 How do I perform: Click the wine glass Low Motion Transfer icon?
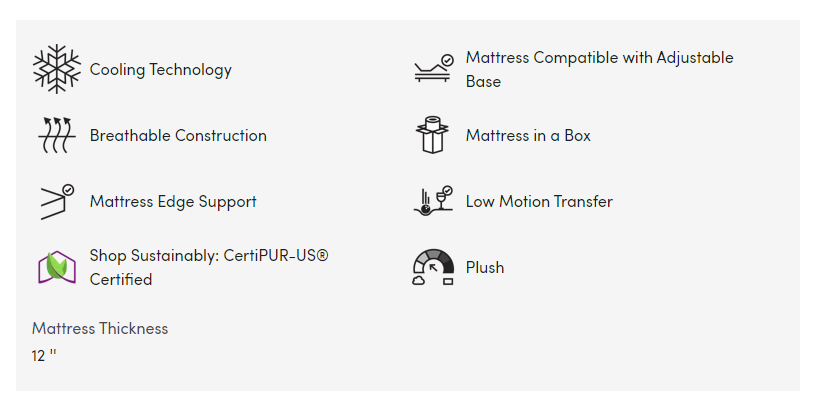click(433, 201)
